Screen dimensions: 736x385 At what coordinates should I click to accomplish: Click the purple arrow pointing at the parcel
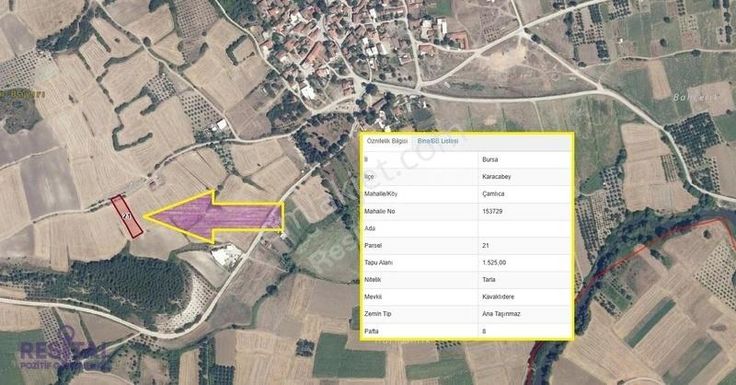point(214,217)
